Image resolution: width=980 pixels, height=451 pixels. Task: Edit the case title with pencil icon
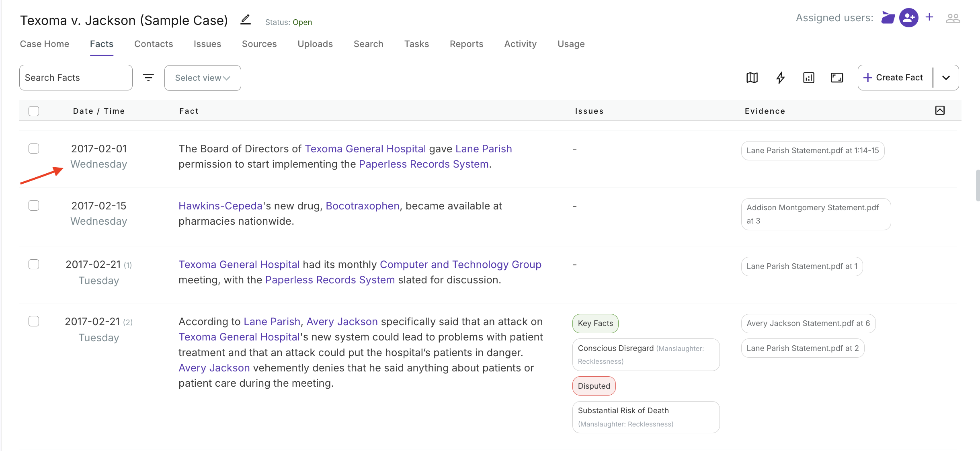click(246, 20)
